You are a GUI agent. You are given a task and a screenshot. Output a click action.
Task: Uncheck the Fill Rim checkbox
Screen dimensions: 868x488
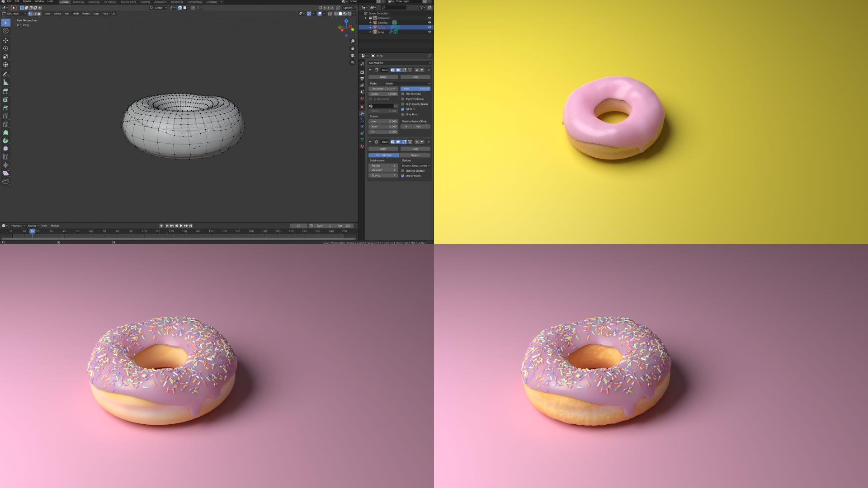(403, 109)
